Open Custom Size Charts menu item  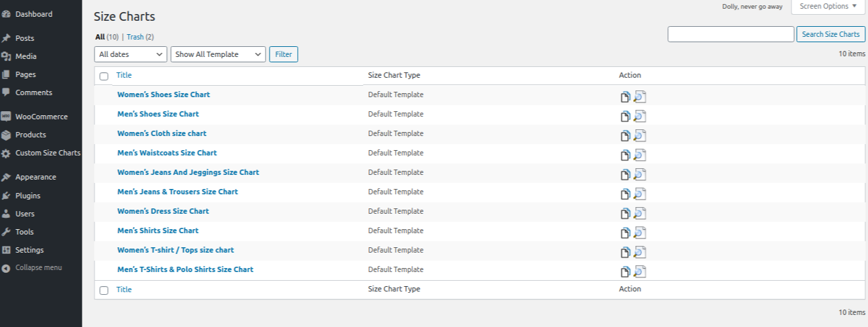pyautogui.click(x=47, y=153)
